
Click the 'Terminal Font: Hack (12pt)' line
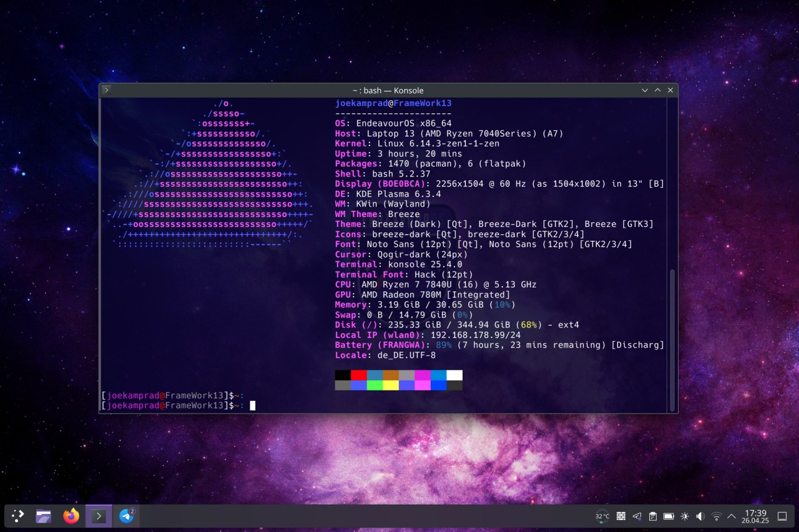pos(404,274)
